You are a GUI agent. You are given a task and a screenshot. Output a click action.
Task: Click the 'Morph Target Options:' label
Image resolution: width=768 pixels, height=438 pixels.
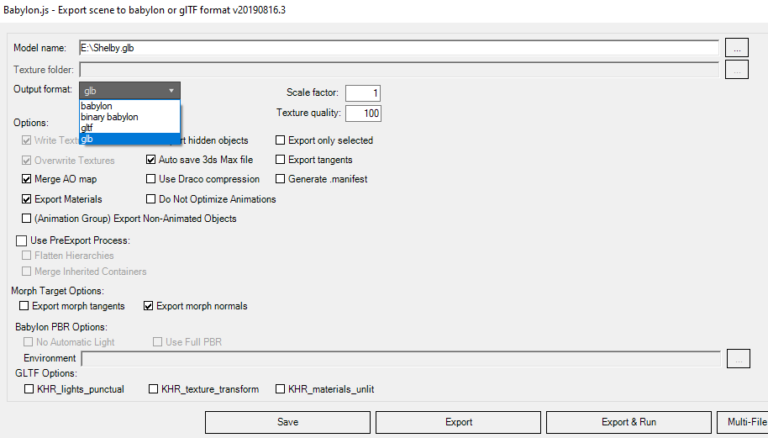58,291
